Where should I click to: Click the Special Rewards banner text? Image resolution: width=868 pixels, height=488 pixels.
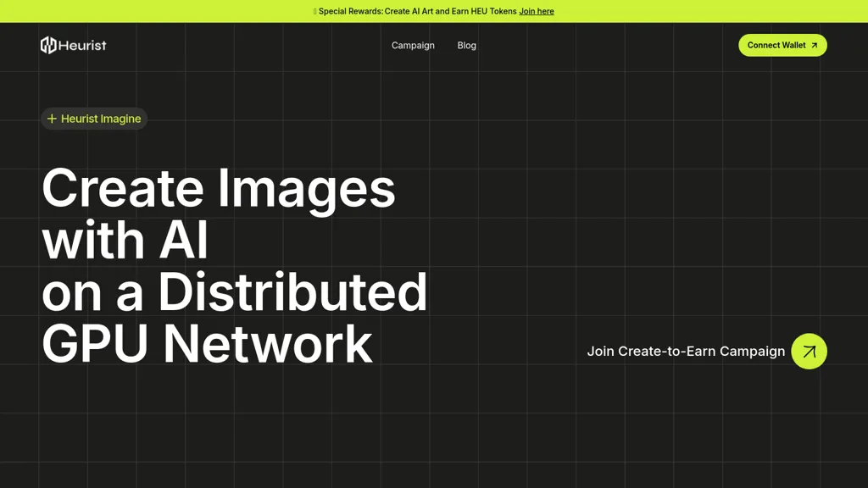[x=417, y=11]
